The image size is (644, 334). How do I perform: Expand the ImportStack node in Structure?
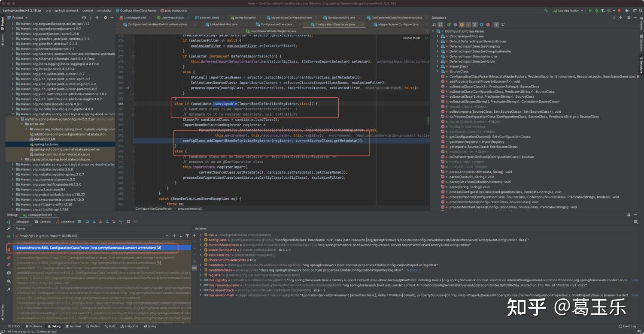point(437,66)
